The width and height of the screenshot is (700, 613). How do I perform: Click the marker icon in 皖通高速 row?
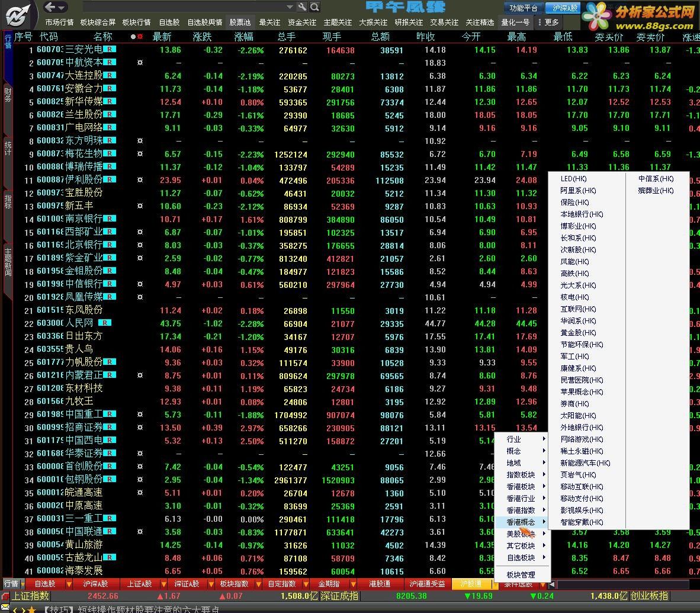click(140, 492)
